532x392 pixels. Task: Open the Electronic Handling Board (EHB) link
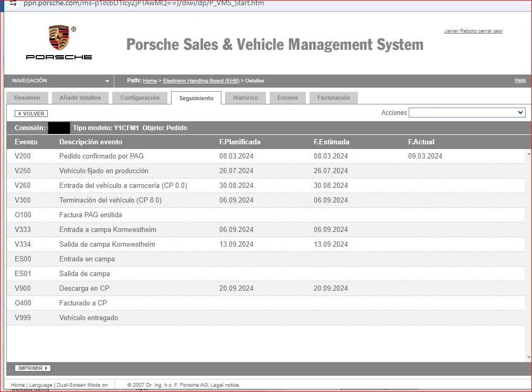pyautogui.click(x=201, y=81)
